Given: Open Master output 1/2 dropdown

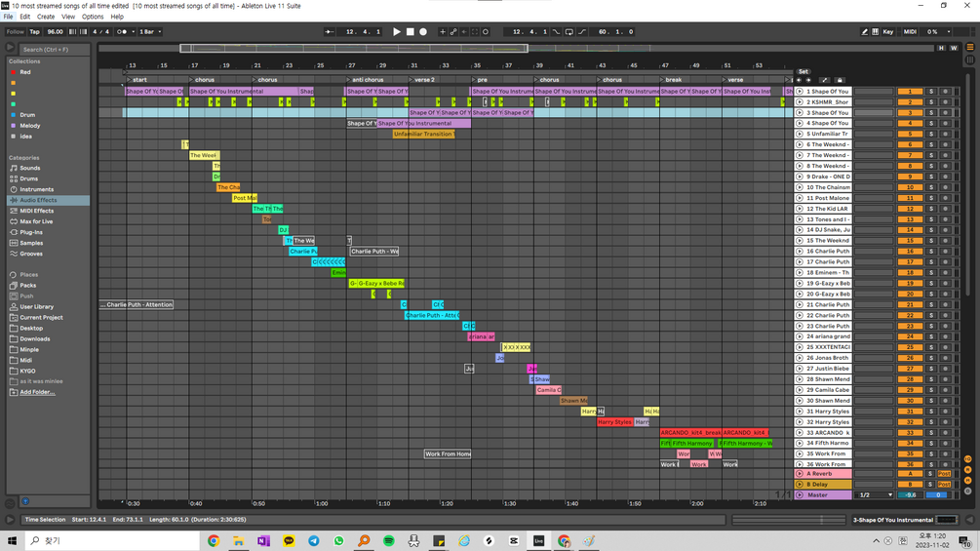Looking at the screenshot, I should [875, 494].
